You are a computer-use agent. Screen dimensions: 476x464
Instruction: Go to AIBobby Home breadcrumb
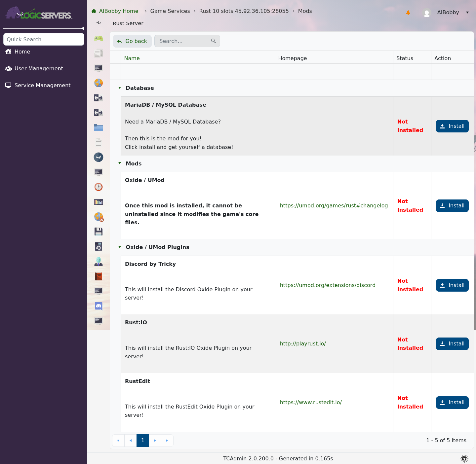click(x=115, y=11)
